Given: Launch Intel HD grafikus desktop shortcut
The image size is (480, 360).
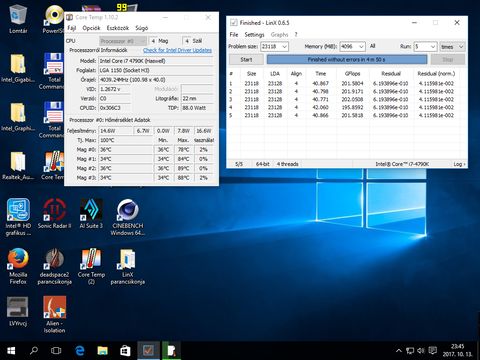Looking at the screenshot, I should tap(18, 217).
